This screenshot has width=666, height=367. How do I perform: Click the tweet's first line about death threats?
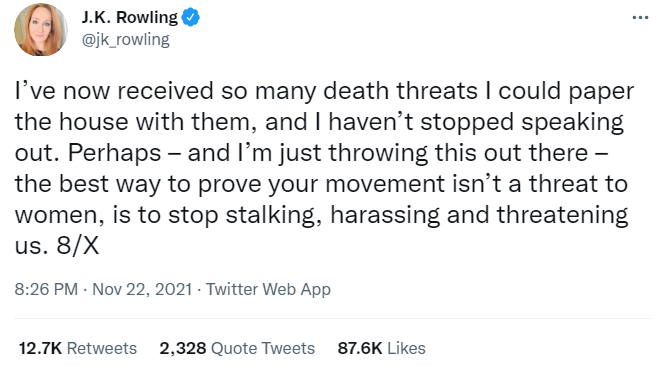324,91
